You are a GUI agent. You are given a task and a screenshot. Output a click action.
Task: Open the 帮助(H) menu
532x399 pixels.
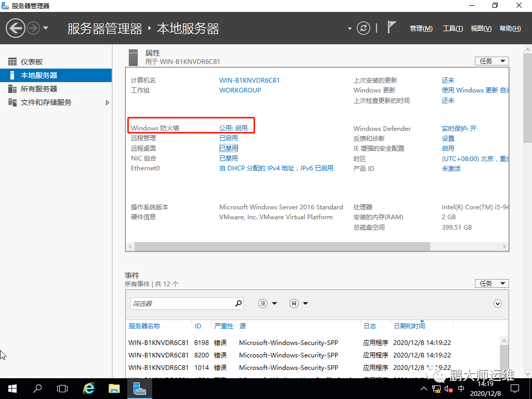(510, 29)
